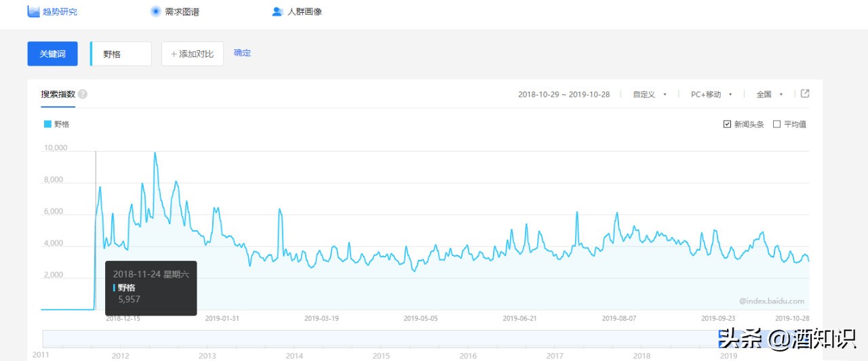Click the 2019-03-19 x-axis label
868x361 pixels.
[321, 318]
